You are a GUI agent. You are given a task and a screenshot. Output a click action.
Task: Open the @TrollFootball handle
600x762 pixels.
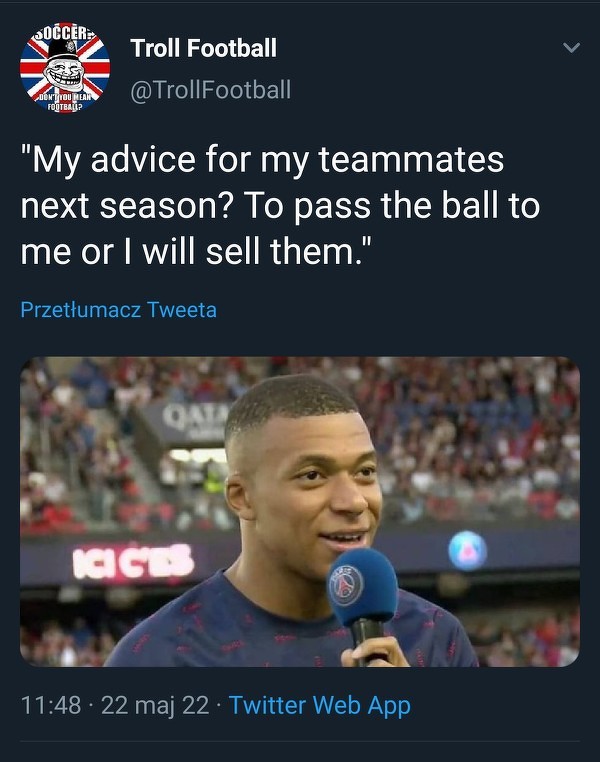(210, 90)
